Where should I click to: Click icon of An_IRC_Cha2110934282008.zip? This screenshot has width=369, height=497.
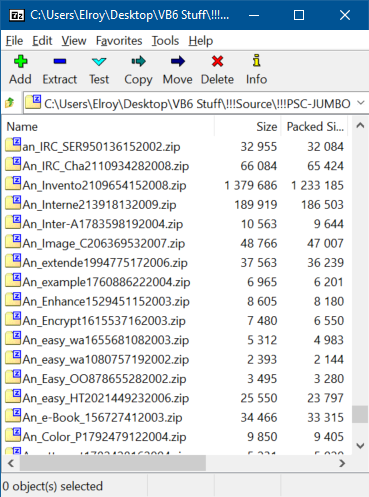13,164
